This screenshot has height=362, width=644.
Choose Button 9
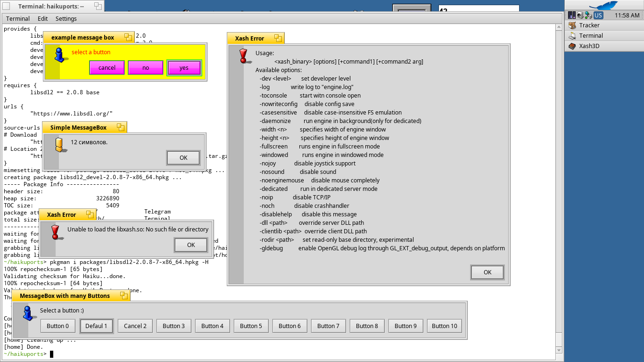tap(406, 326)
